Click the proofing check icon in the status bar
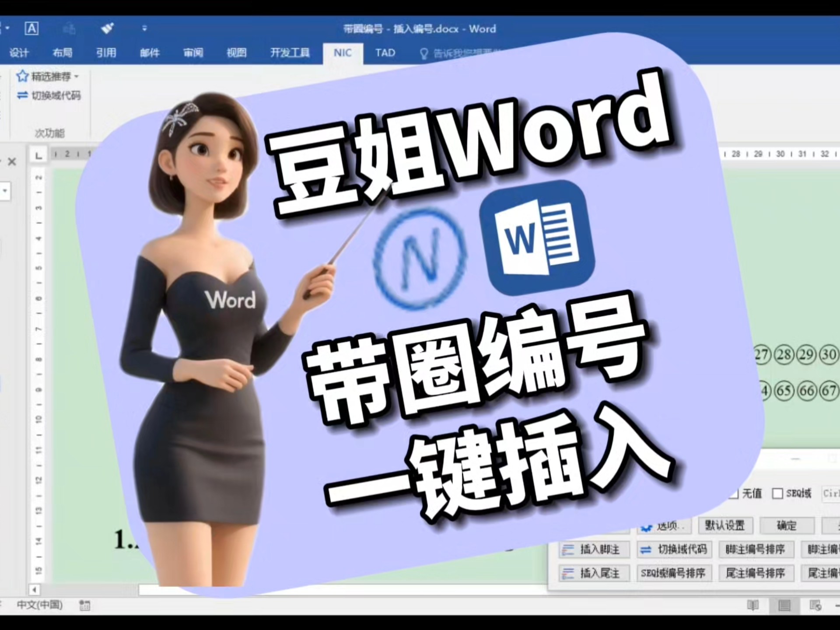840x630 pixels. coord(84,605)
